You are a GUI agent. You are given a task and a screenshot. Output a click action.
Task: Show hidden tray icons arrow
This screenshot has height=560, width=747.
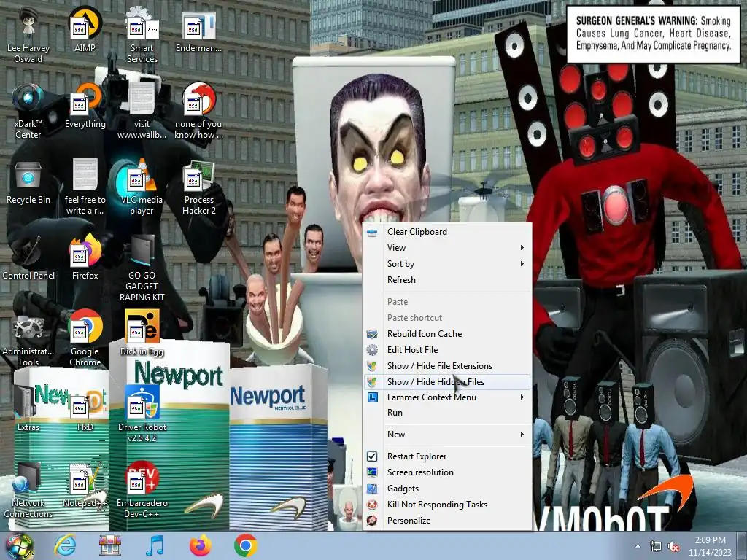(638, 546)
